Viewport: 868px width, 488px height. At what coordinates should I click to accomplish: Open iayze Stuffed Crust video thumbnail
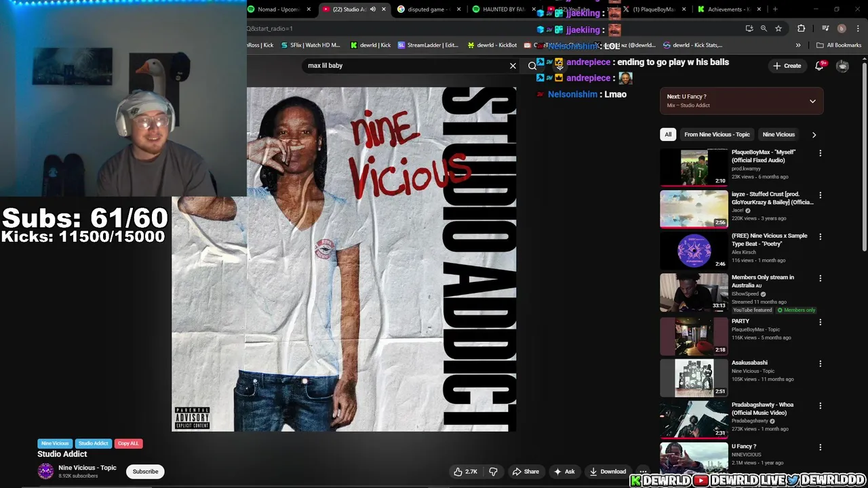coord(694,209)
